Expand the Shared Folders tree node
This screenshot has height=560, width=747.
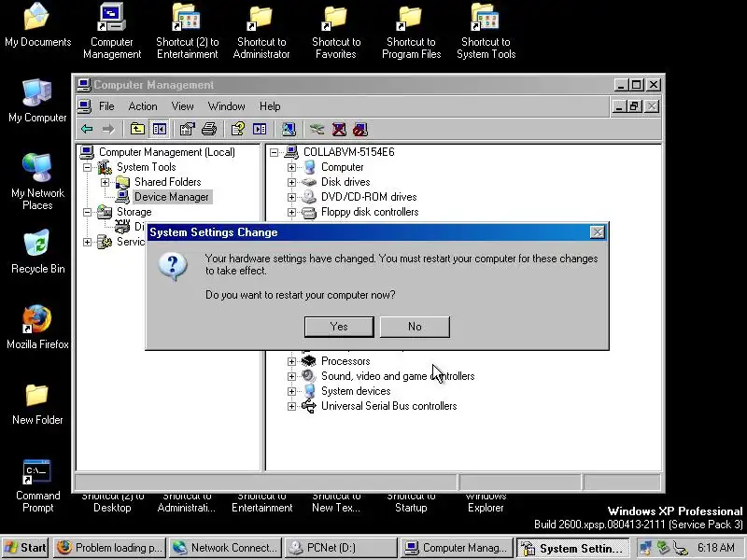click(x=105, y=182)
